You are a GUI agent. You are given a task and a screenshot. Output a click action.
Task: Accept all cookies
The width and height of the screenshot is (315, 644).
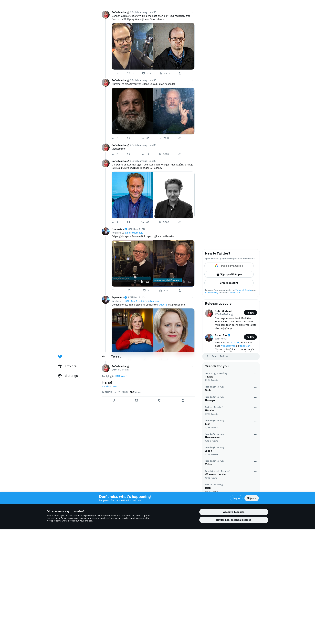pos(234,512)
